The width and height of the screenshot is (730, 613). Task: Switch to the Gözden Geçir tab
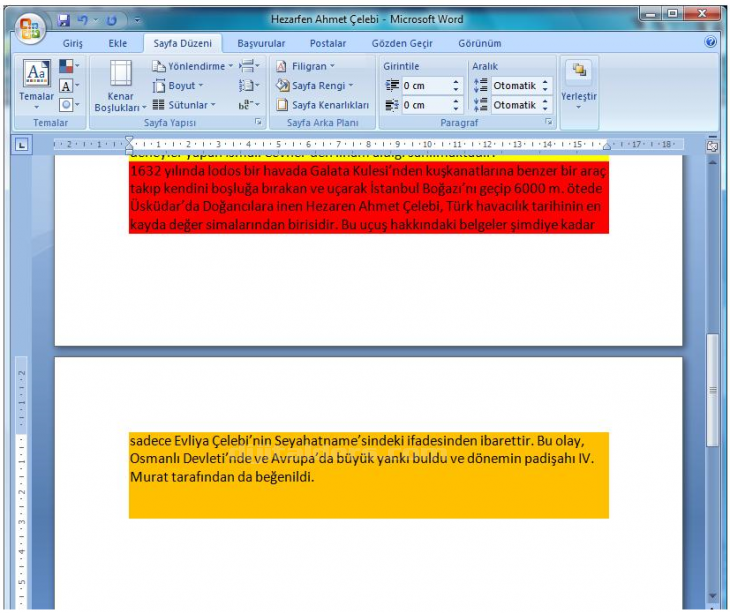coord(402,43)
